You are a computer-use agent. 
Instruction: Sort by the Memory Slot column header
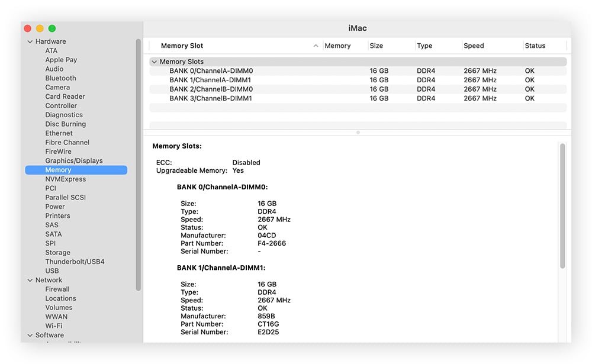tap(236, 46)
